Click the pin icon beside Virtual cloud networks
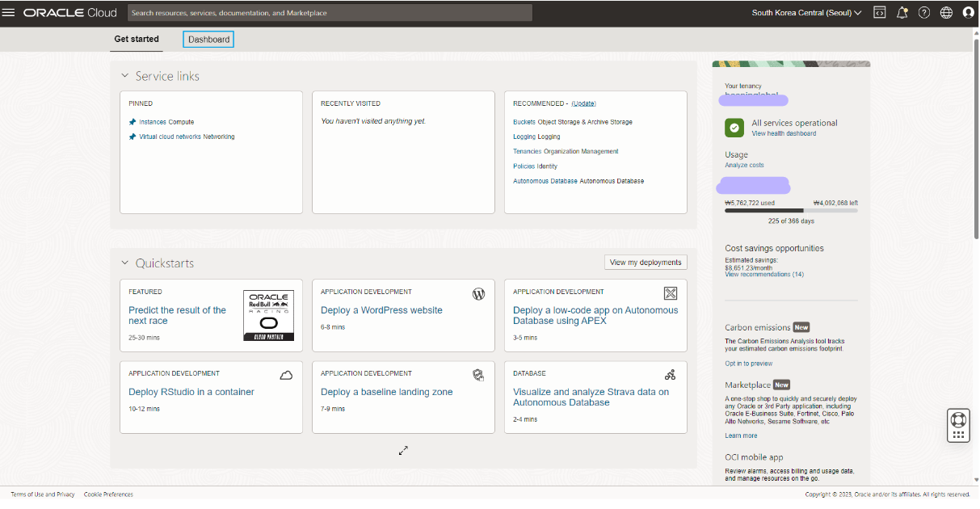The image size is (980, 509). [x=132, y=137]
